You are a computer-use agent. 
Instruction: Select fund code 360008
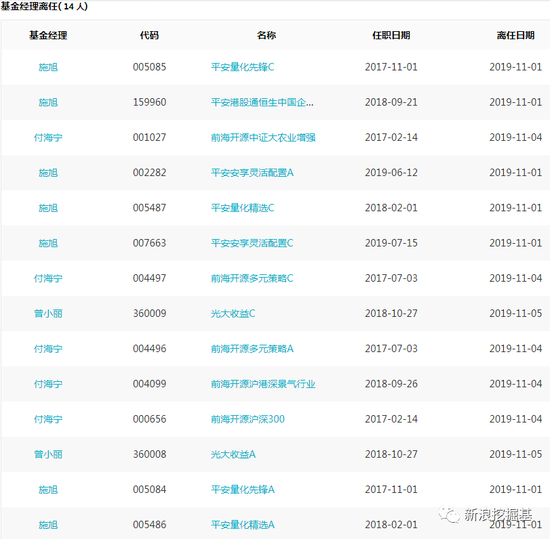[x=149, y=454]
